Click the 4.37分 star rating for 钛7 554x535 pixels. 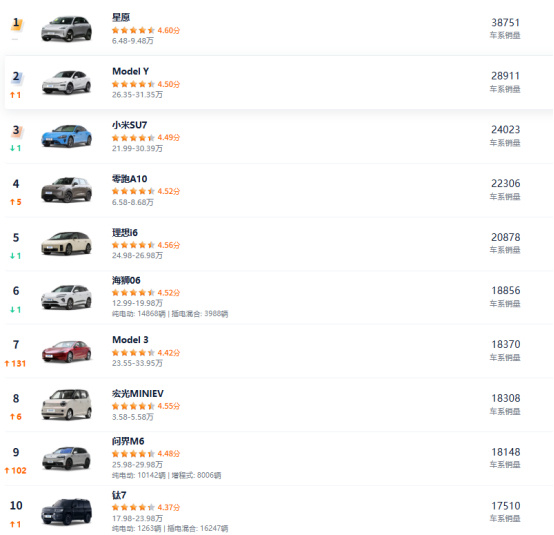pyautogui.click(x=146, y=507)
